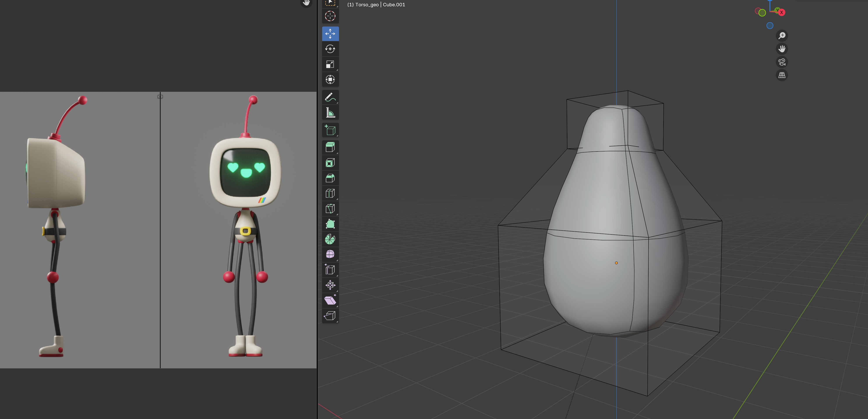The image size is (868, 419).
Task: Select the Measure ruler tool
Action: (x=330, y=113)
